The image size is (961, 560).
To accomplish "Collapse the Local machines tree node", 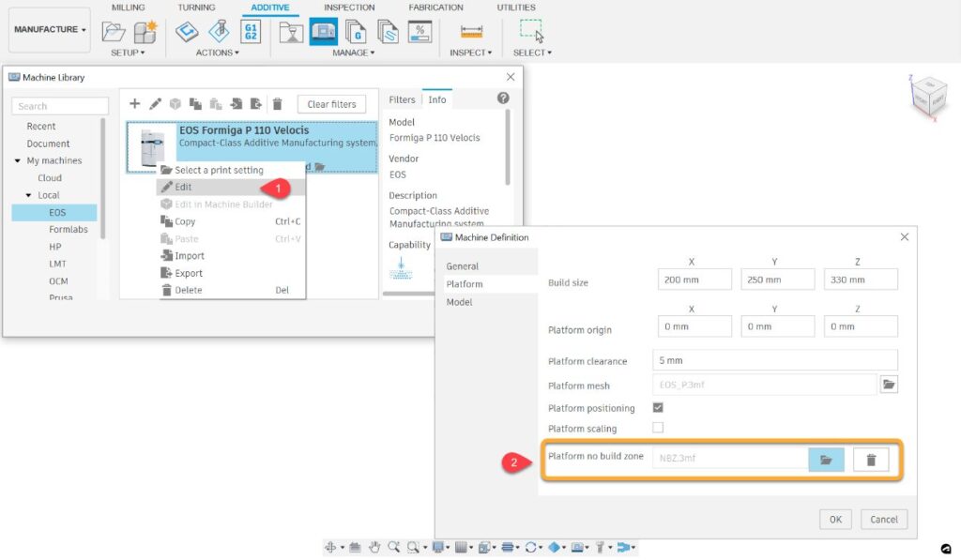I will pyautogui.click(x=30, y=194).
